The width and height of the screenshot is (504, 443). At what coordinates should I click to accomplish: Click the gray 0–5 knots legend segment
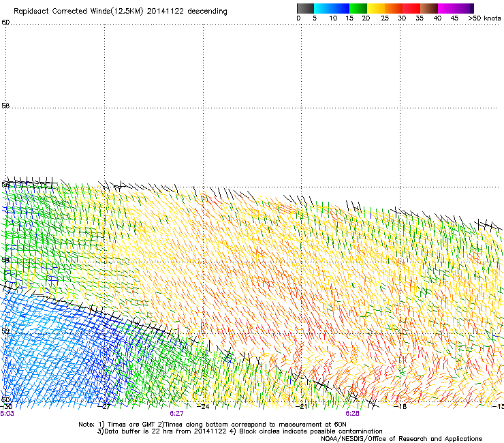click(x=305, y=8)
